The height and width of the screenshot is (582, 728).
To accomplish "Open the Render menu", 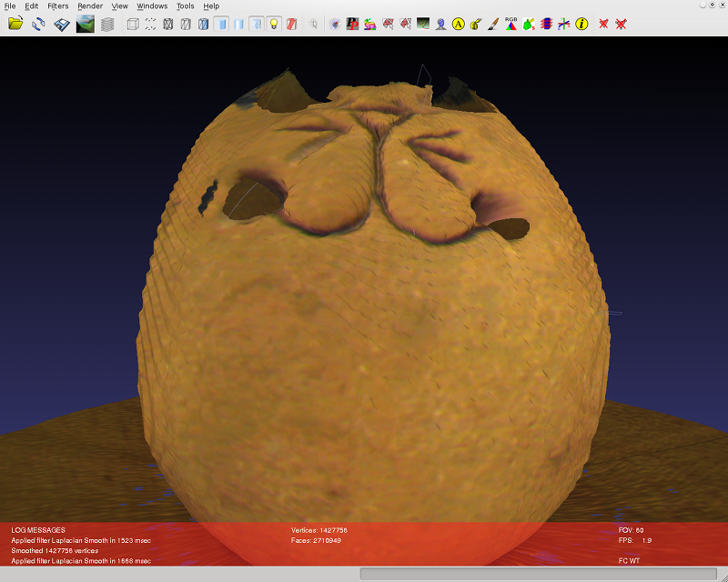I will click(90, 6).
